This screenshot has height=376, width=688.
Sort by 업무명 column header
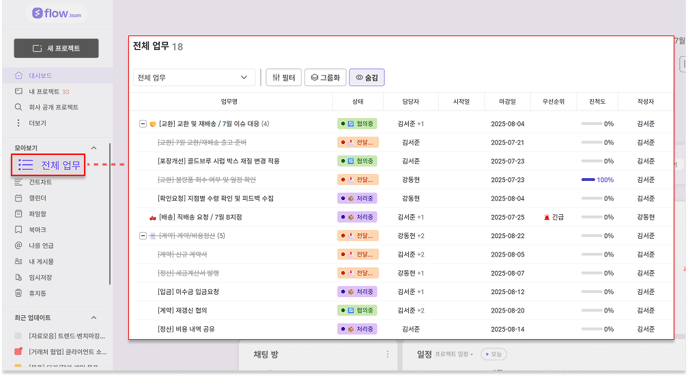pos(229,102)
